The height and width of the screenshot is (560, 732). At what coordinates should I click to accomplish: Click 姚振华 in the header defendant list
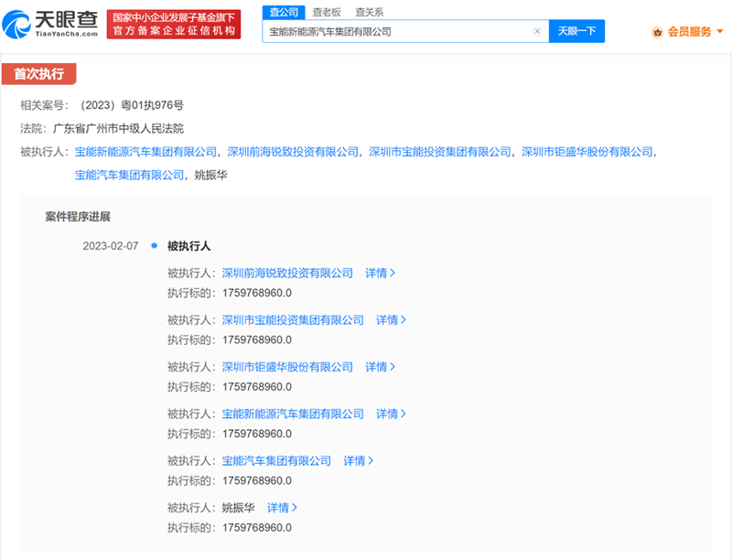pyautogui.click(x=210, y=176)
